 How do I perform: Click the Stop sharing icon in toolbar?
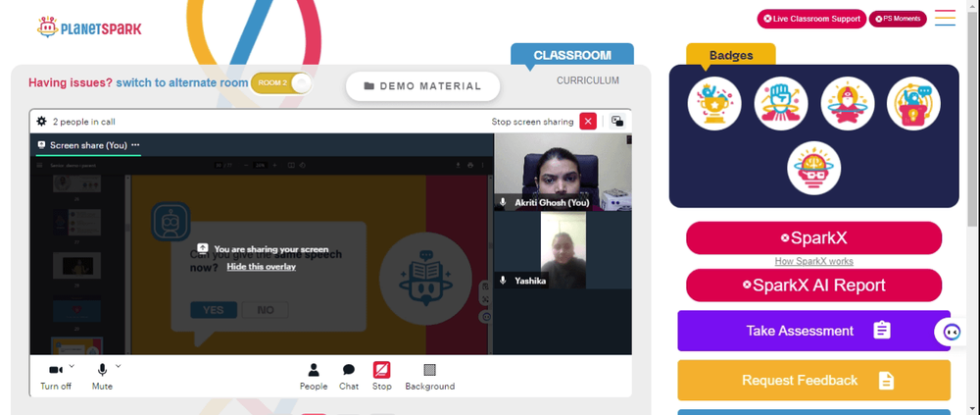pyautogui.click(x=382, y=370)
